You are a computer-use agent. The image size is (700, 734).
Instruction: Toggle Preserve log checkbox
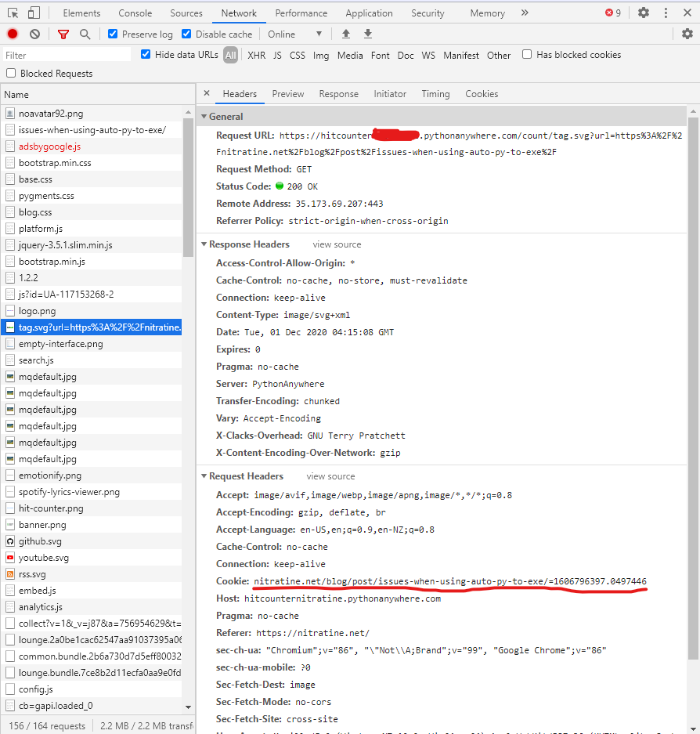pos(113,34)
